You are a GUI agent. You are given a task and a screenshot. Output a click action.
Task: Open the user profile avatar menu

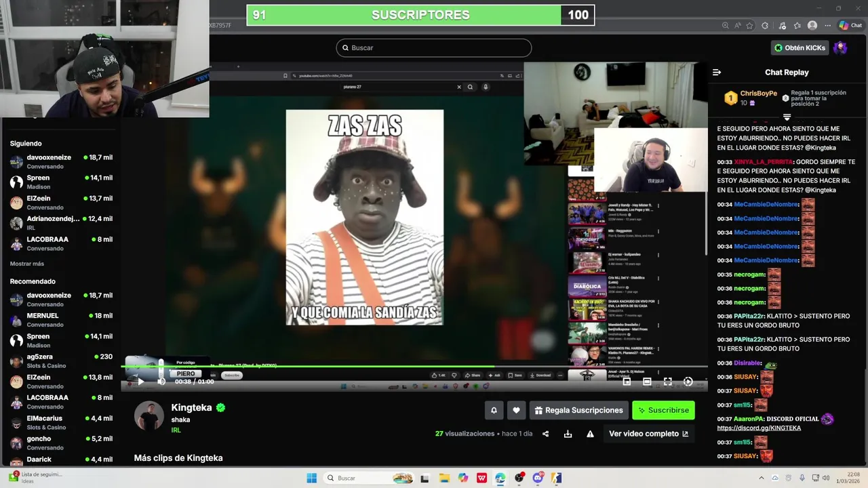(x=840, y=47)
